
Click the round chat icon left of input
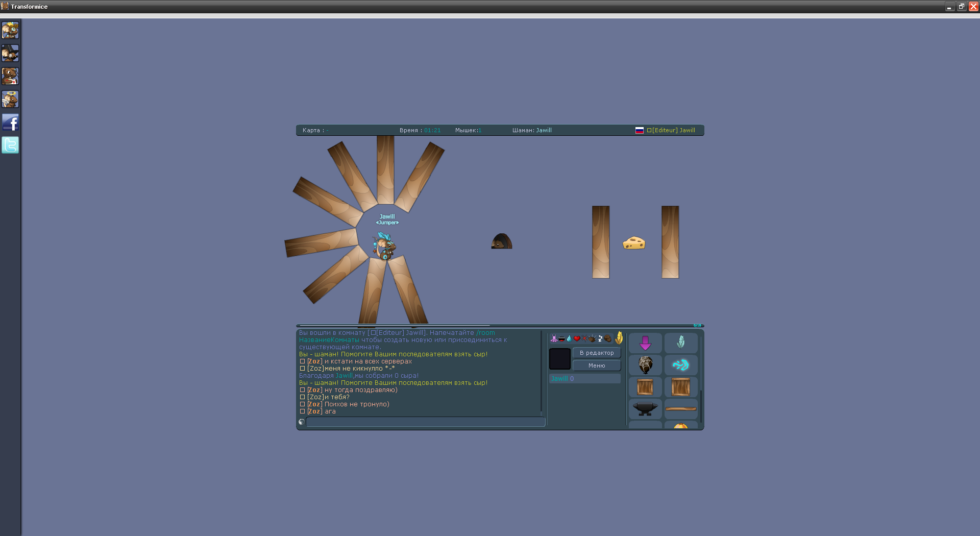click(302, 422)
